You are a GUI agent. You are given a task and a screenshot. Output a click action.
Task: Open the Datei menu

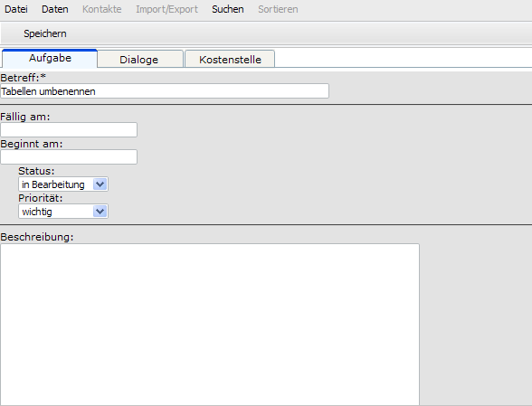click(x=16, y=9)
